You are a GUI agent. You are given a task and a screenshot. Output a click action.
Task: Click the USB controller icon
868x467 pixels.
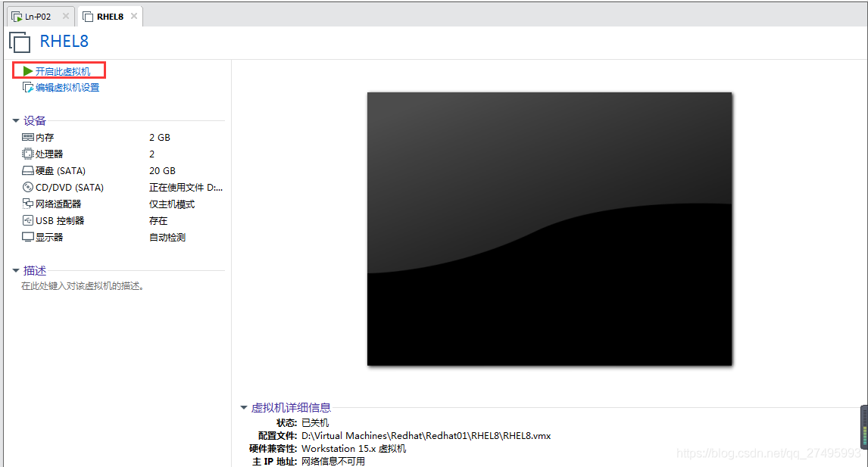(x=28, y=220)
